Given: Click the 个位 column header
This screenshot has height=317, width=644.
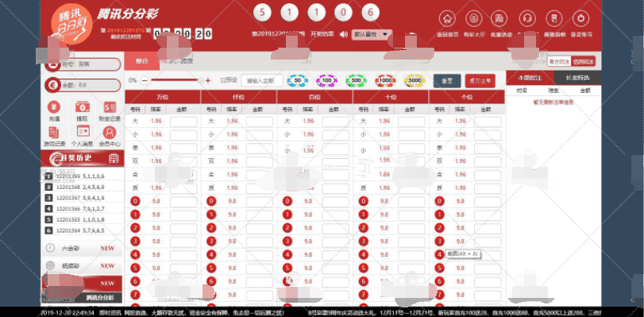Looking at the screenshot, I should (x=467, y=97).
